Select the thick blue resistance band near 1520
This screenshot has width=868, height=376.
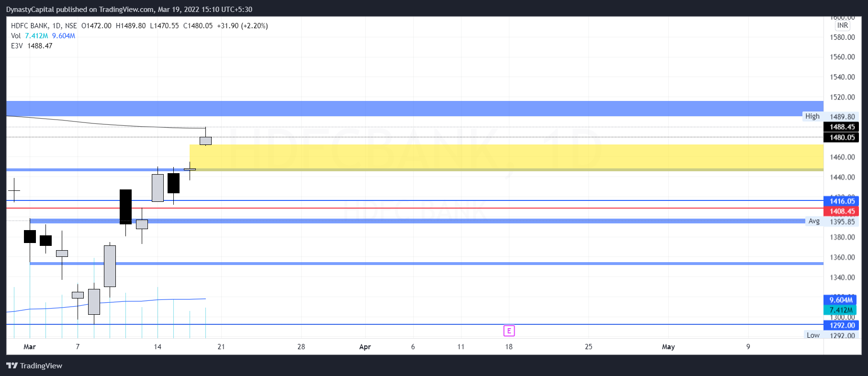pyautogui.click(x=415, y=109)
